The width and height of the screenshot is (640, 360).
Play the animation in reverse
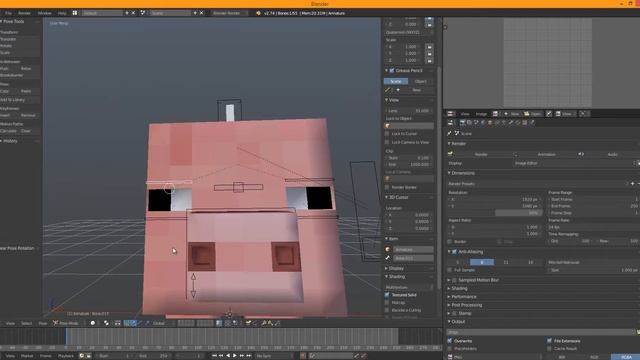[228, 356]
